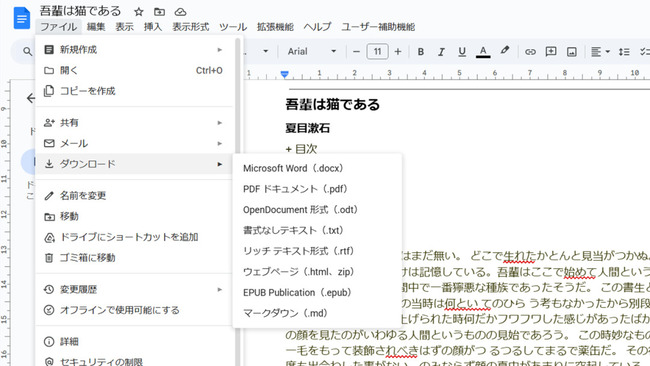The height and width of the screenshot is (366, 650).
Task: Select ゴミ箱に移動 menu entry
Action: click(133, 258)
